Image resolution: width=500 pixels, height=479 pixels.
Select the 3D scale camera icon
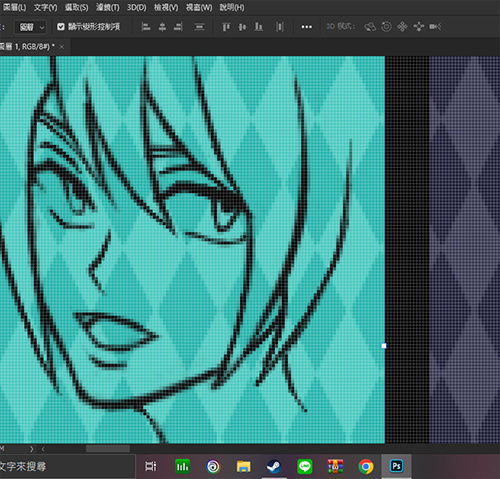click(x=435, y=27)
